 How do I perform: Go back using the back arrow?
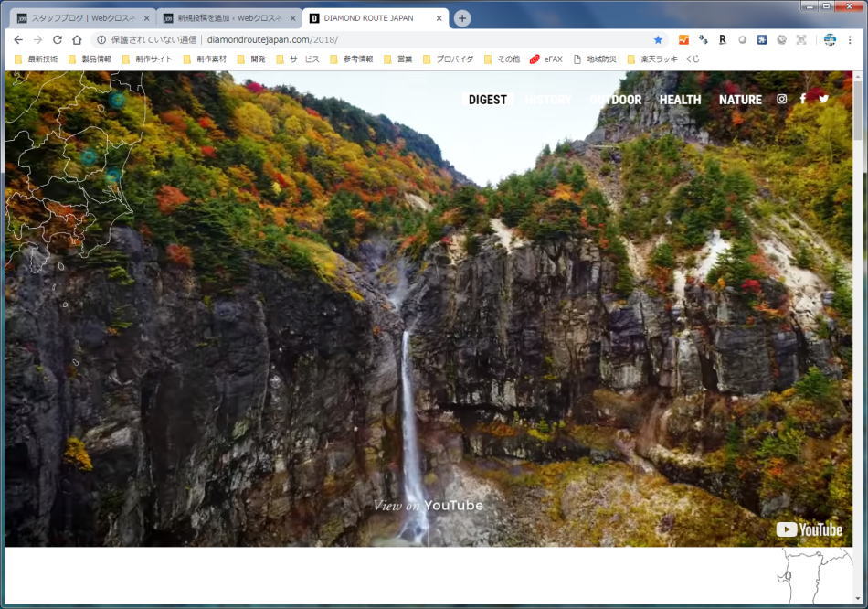(18, 40)
